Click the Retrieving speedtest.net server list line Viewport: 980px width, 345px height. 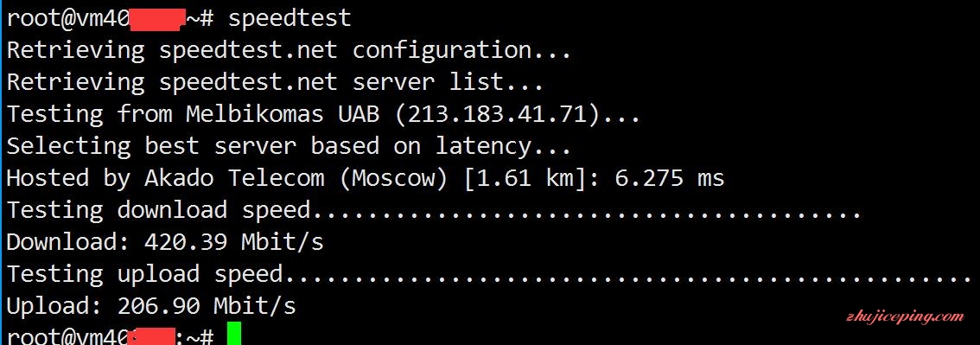coord(276,82)
